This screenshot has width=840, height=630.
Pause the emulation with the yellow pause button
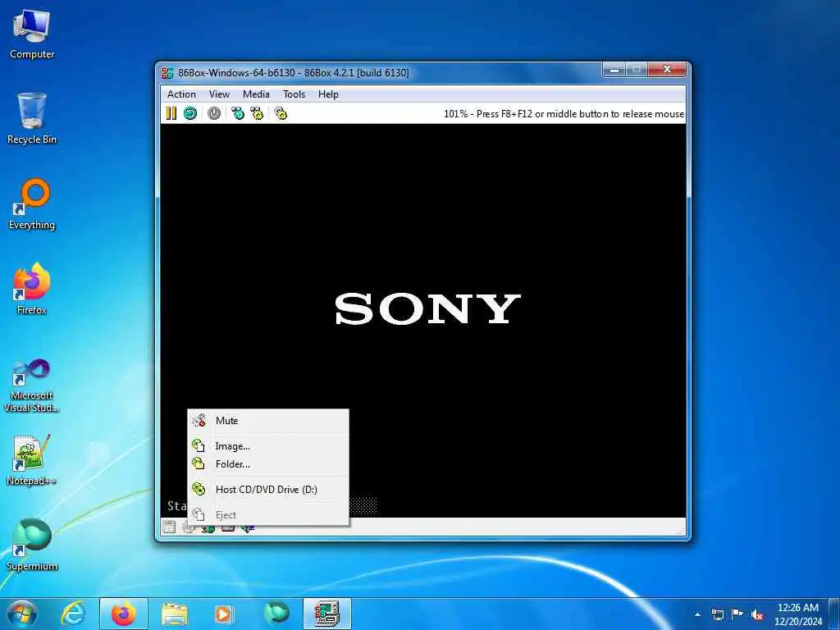coord(171,113)
